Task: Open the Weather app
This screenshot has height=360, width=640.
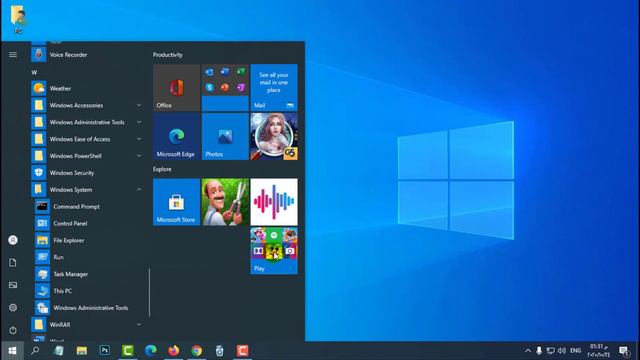Action: (87, 88)
